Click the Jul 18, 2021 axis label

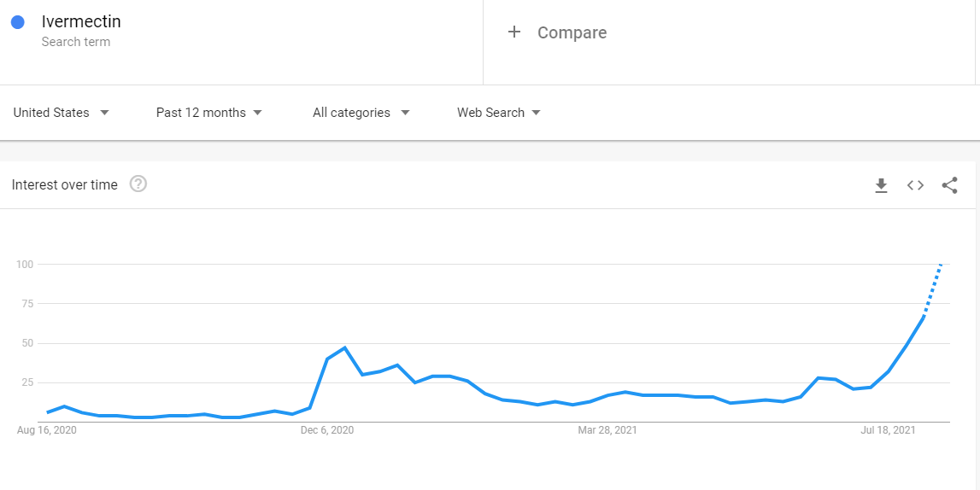coord(888,430)
